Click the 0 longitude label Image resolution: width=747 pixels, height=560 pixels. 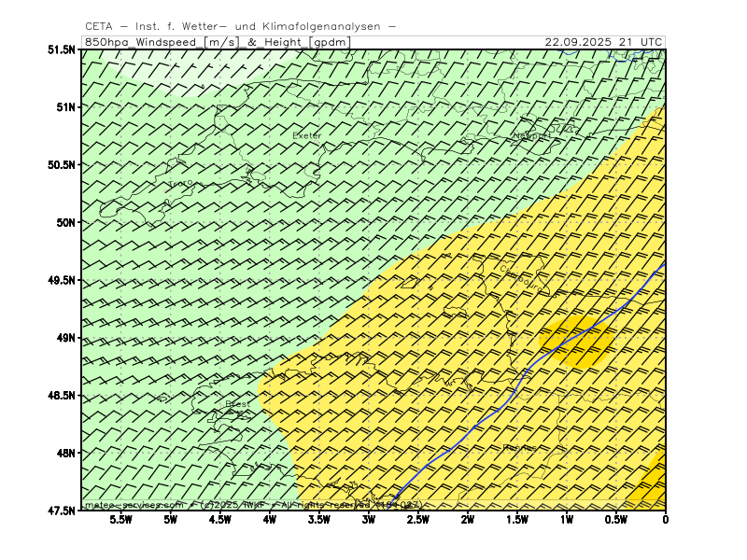coord(666,520)
